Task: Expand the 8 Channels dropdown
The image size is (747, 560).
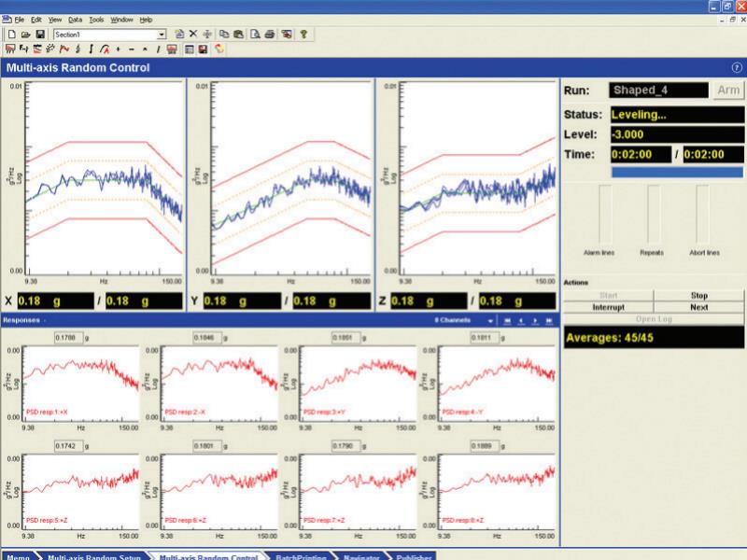Action: (490, 320)
